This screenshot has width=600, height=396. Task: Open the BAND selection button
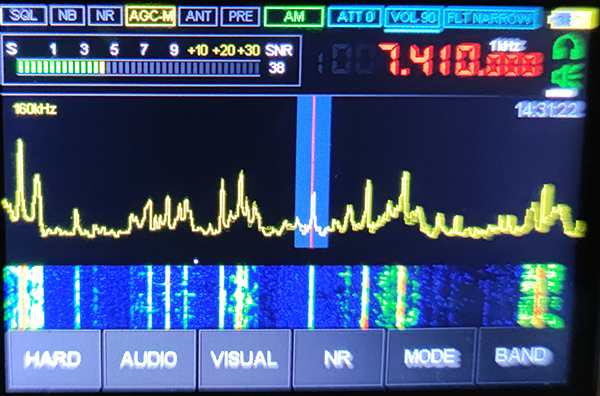pos(521,356)
